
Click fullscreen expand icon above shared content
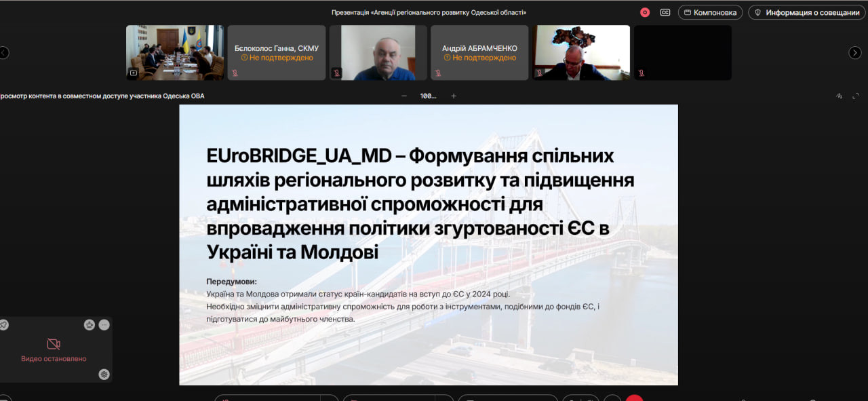click(856, 96)
